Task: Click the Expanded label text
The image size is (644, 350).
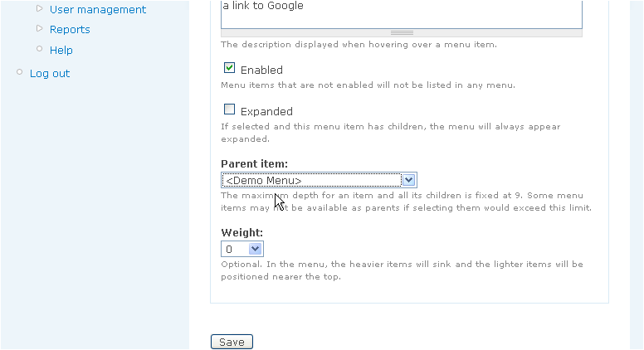Action: point(266,112)
